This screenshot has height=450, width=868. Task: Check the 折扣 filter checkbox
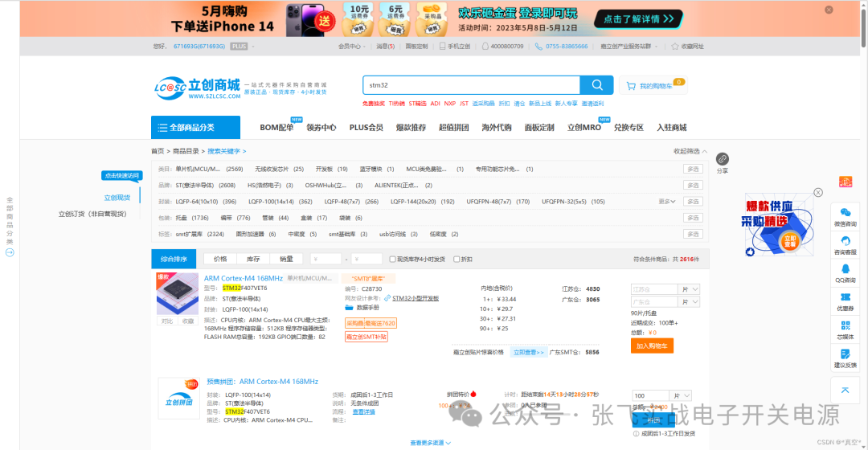coord(457,259)
